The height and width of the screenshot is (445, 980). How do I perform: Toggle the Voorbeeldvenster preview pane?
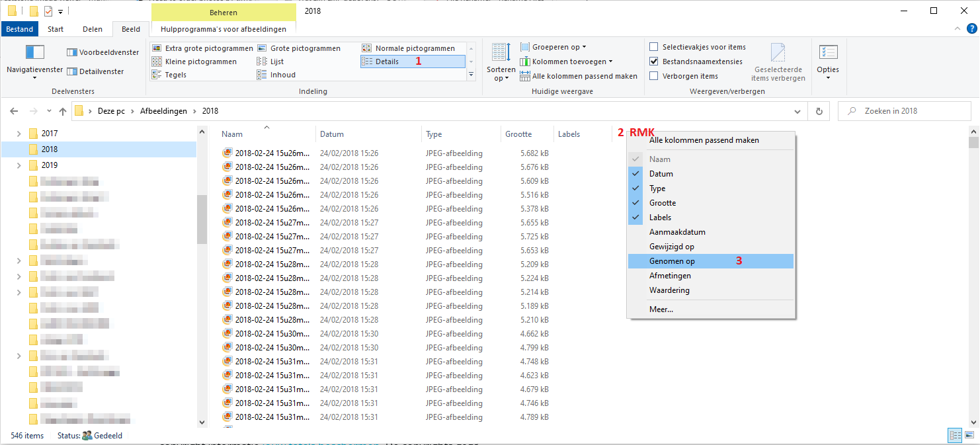pos(103,52)
